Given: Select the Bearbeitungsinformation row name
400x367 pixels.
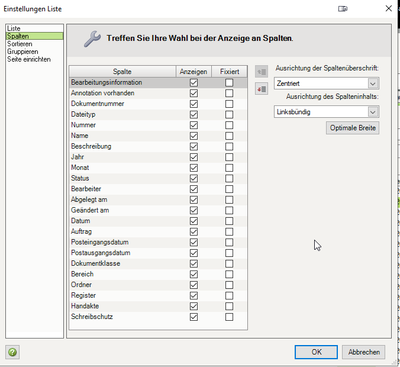Looking at the screenshot, I should pos(106,82).
